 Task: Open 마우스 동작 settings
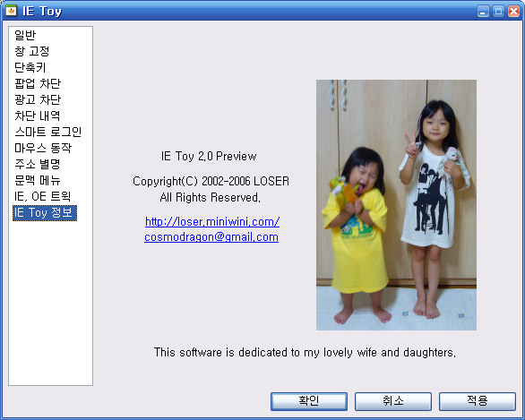43,148
